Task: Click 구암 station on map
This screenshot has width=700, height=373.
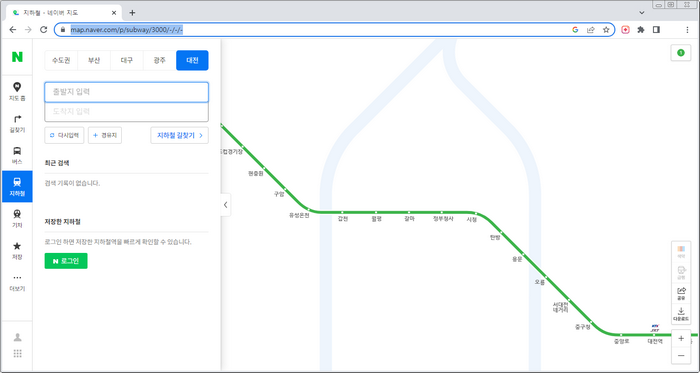Action: [x=279, y=194]
